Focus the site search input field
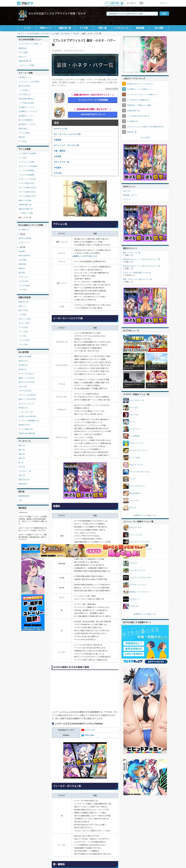This screenshot has width=186, height=868. (132, 14)
